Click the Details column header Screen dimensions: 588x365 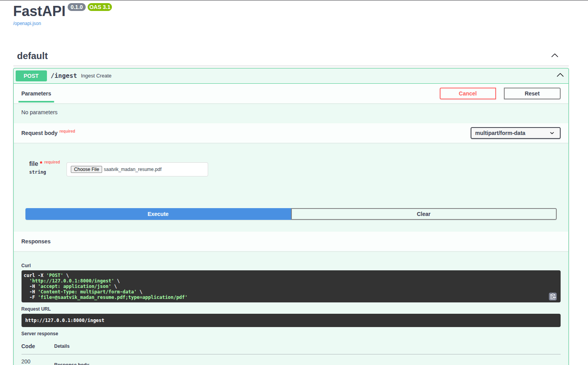[x=62, y=346]
